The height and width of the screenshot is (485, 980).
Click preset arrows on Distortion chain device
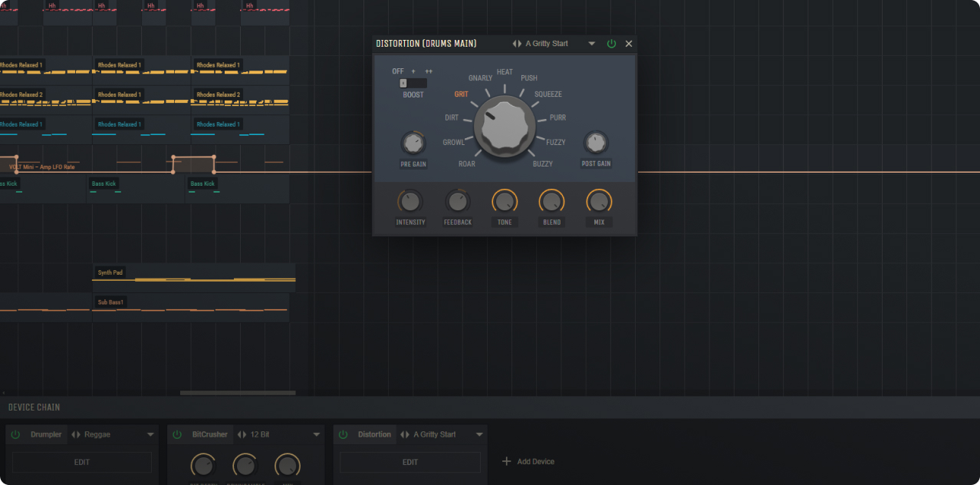[406, 434]
